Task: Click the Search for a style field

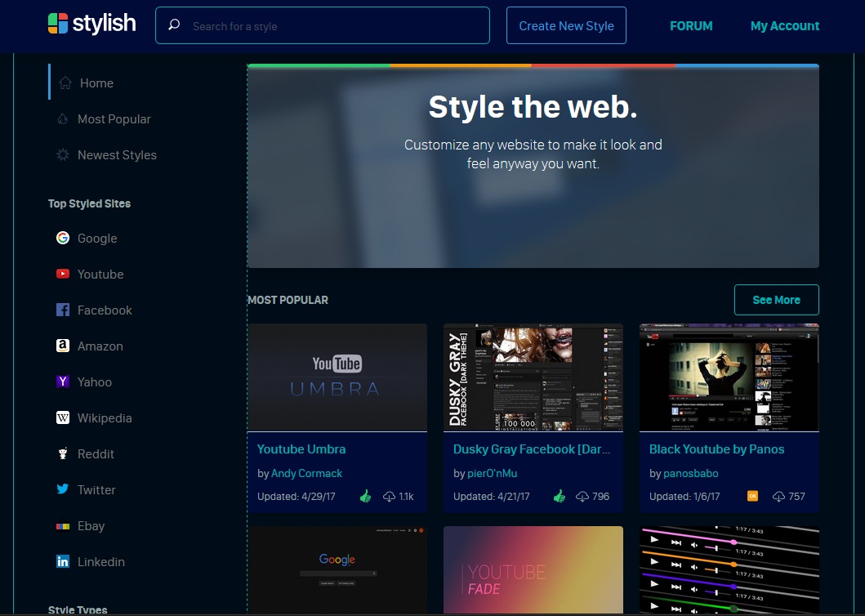Action: (323, 25)
